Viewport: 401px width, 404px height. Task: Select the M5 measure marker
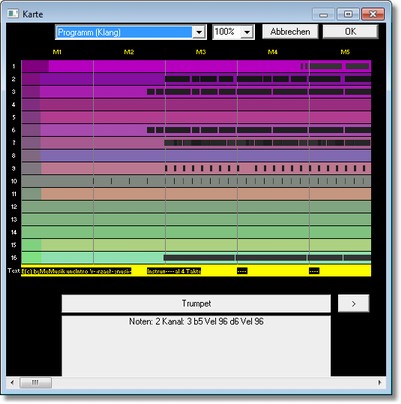point(345,52)
